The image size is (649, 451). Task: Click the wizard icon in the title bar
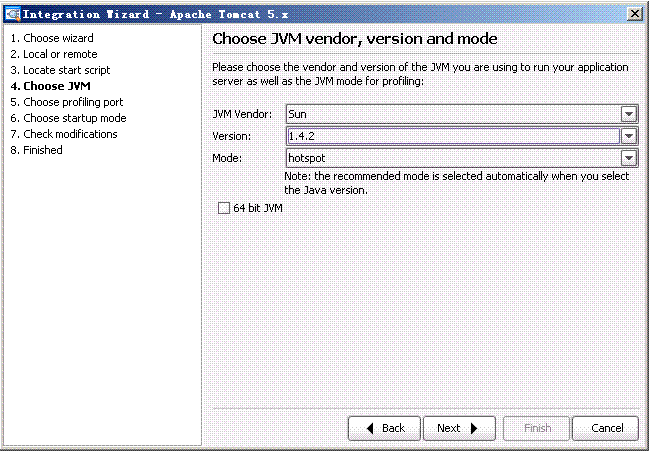12,14
